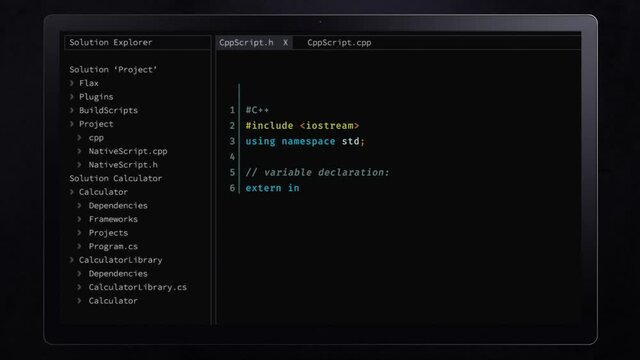Expand the Flax folder chevron

click(72, 83)
